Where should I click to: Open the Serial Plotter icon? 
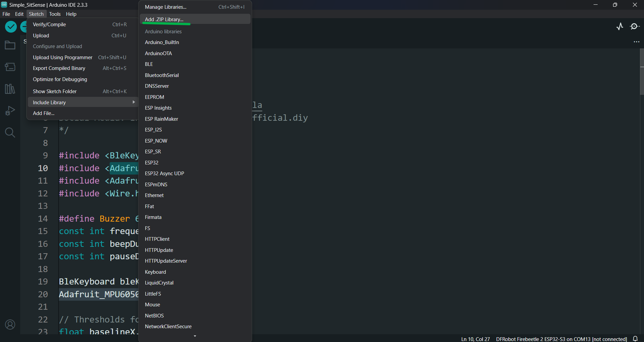pos(620,27)
